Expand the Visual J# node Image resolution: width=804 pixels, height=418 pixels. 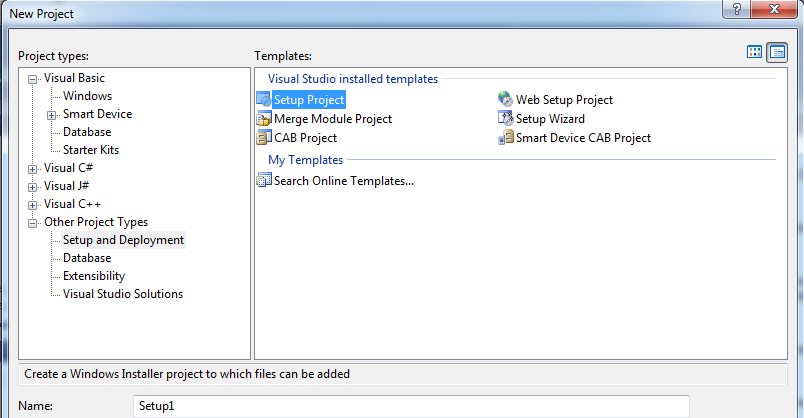33,187
